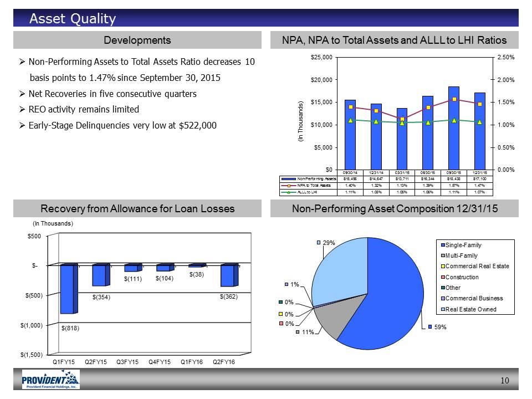Click the Asset Quality slide title
Screen dimensions: 532x399
pyautogui.click(x=73, y=18)
